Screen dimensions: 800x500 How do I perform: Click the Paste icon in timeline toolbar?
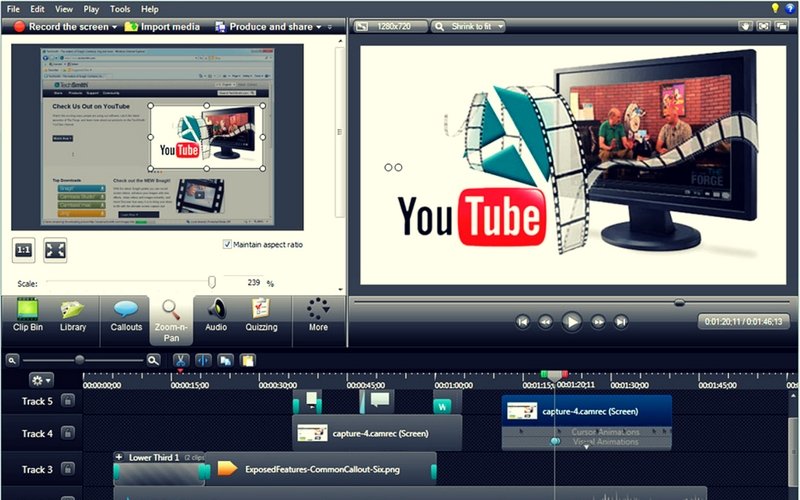(248, 361)
